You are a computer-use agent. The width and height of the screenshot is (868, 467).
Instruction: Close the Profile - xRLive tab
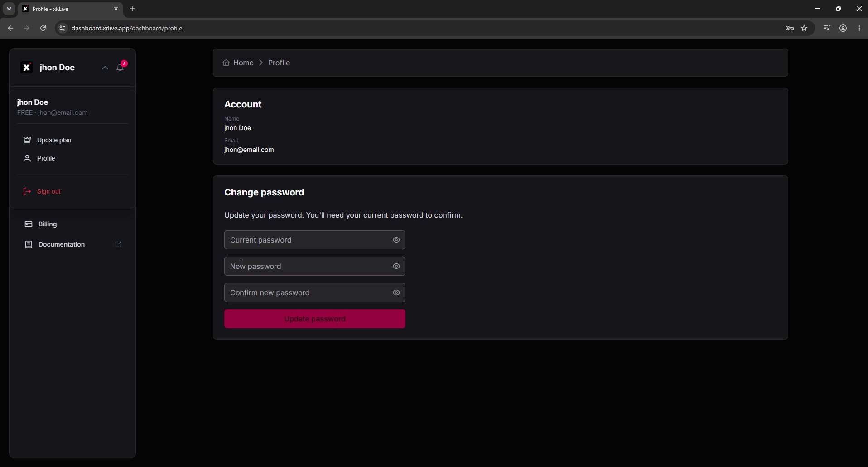pyautogui.click(x=116, y=9)
